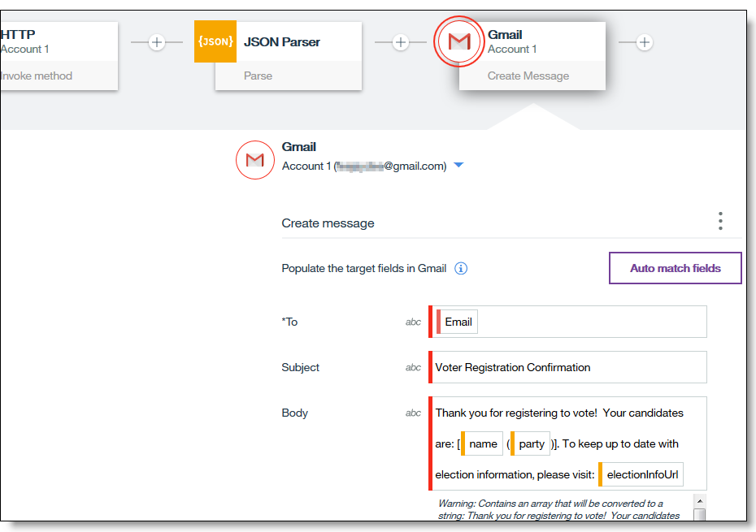Click the abc type label beside Body
The width and height of the screenshot is (756, 532).
414,413
